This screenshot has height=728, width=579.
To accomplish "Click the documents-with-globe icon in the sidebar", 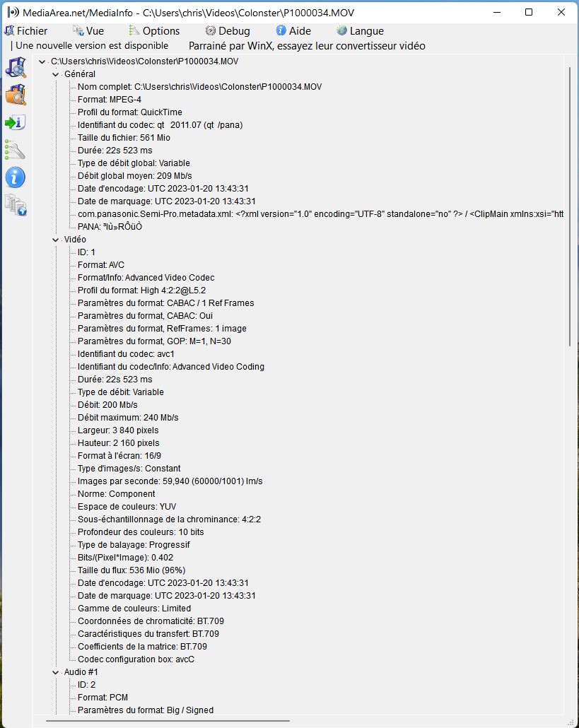I will pyautogui.click(x=16, y=205).
